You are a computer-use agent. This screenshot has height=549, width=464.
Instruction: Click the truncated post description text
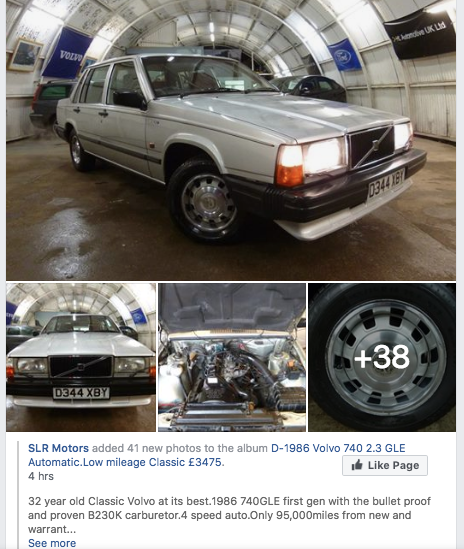click(x=229, y=515)
